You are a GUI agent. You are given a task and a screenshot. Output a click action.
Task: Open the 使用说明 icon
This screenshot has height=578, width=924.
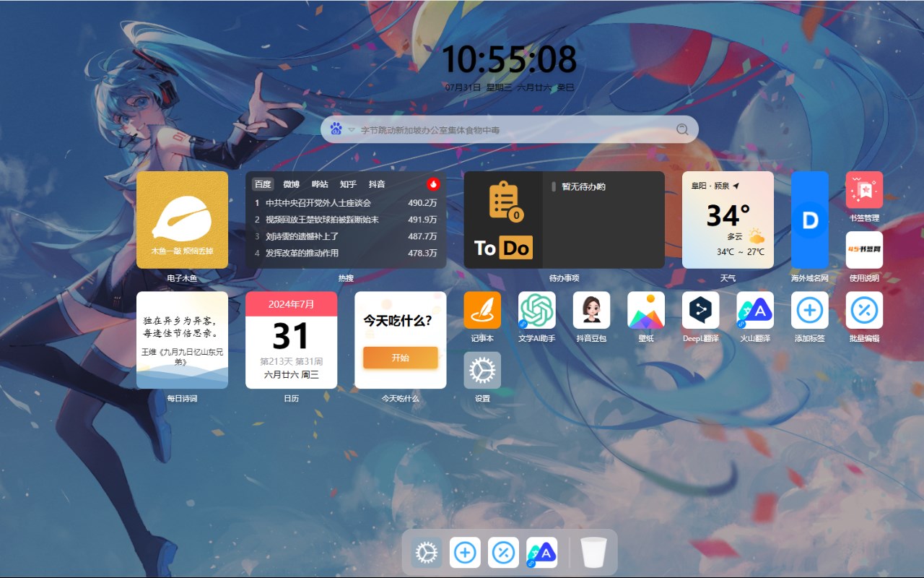(864, 250)
